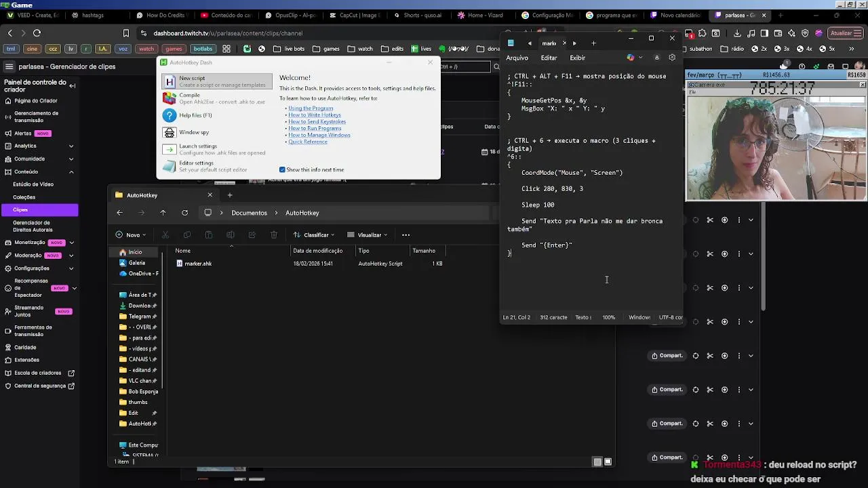The height and width of the screenshot is (488, 868).
Task: Open Bob Esponja folder in sidebar
Action: [138, 392]
